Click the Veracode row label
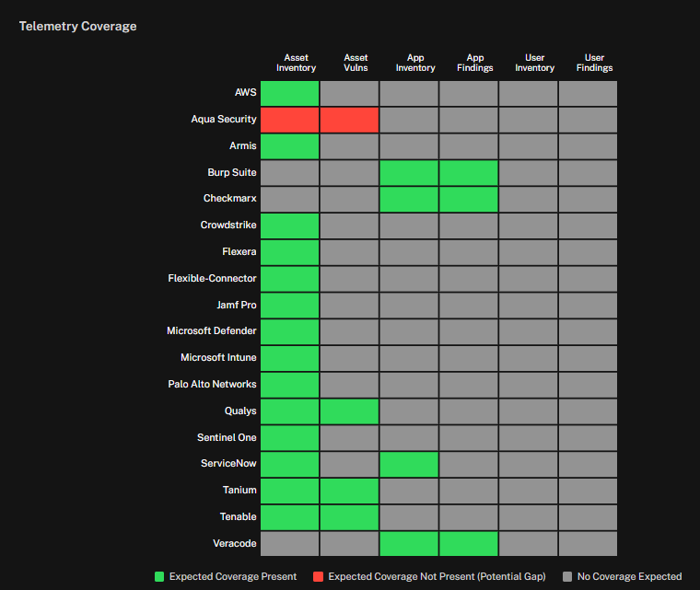Screen dimensions: 700x590 [x=234, y=543]
